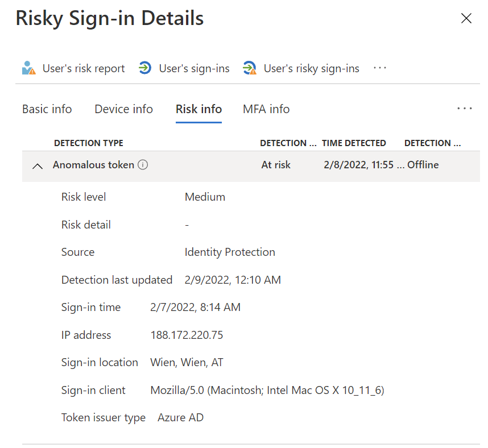Click the User's risky sign-ins warning icon
Screen dimensions: 488x448
[x=249, y=68]
